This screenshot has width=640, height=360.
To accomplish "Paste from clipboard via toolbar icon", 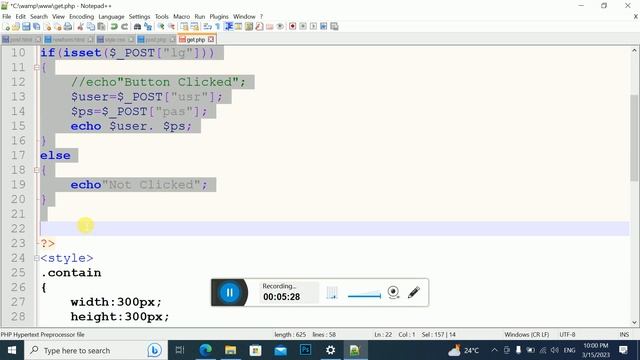I will [101, 27].
